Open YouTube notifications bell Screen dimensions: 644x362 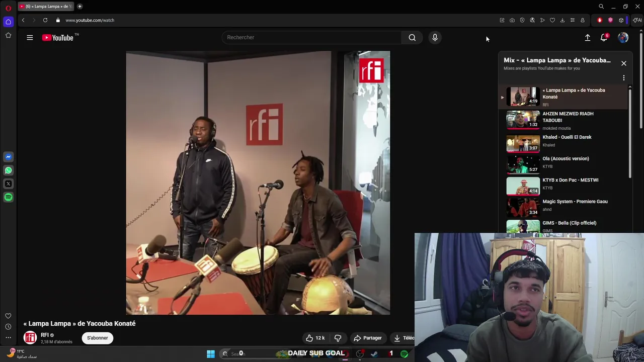click(x=604, y=38)
